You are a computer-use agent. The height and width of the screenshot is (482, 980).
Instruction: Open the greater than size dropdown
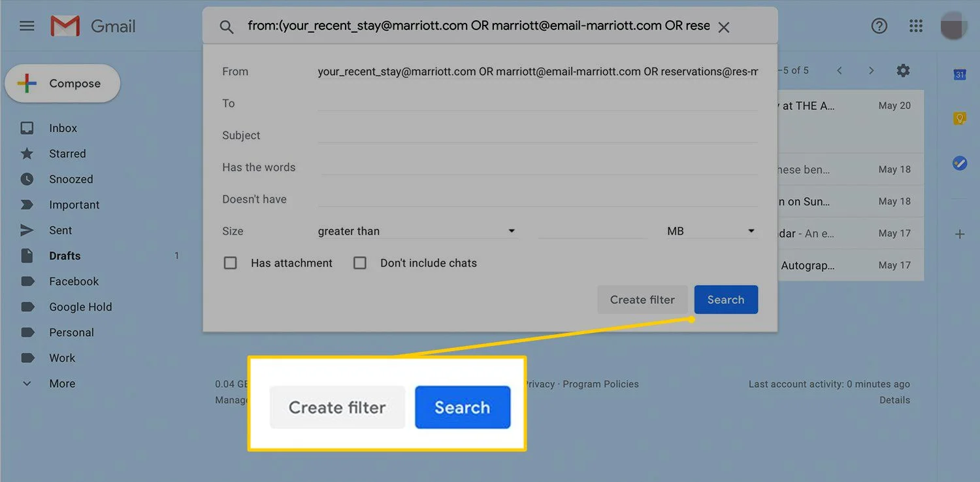click(417, 231)
